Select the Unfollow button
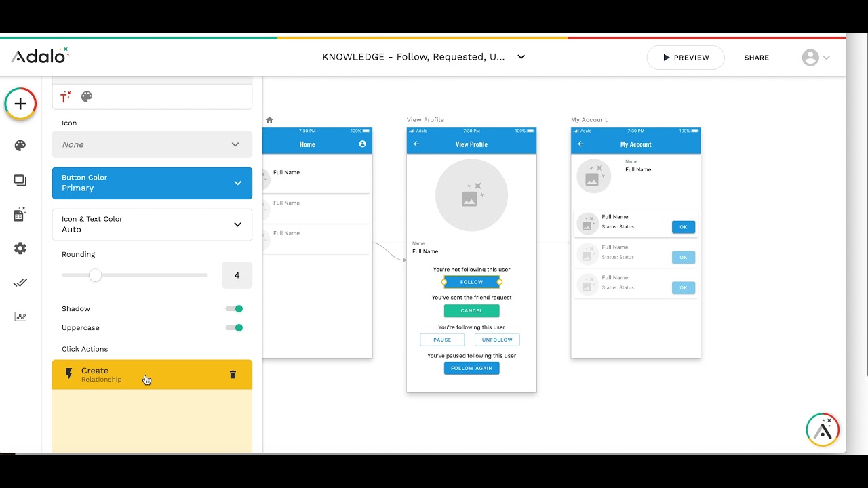This screenshot has width=868, height=488. point(497,340)
